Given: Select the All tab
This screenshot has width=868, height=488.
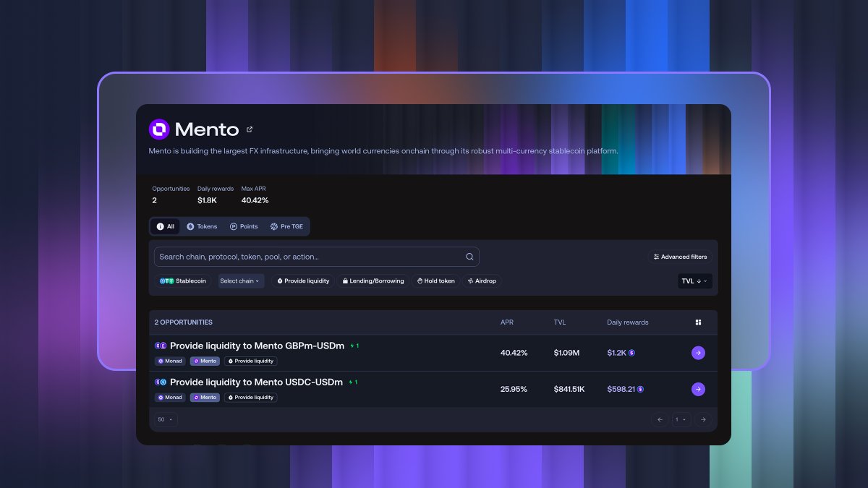Looking at the screenshot, I should [x=166, y=226].
